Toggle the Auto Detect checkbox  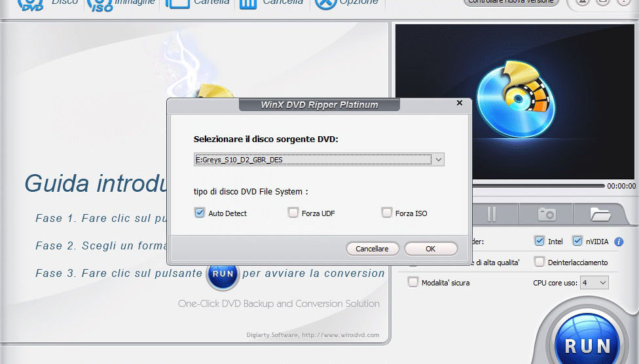tap(200, 213)
